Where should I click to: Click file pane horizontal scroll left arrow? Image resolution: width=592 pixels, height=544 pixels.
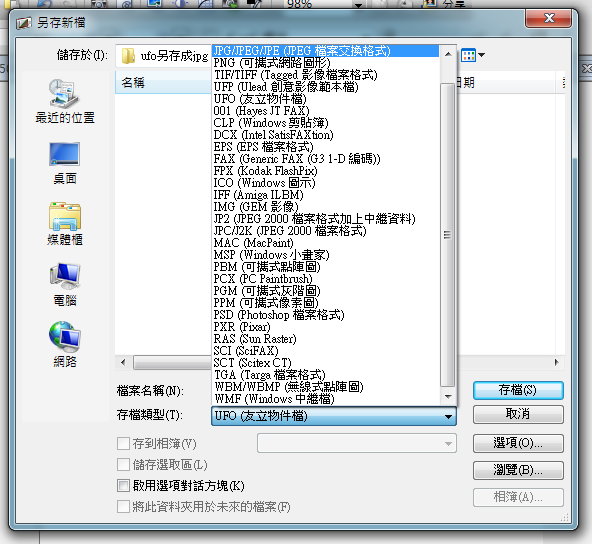[x=123, y=362]
